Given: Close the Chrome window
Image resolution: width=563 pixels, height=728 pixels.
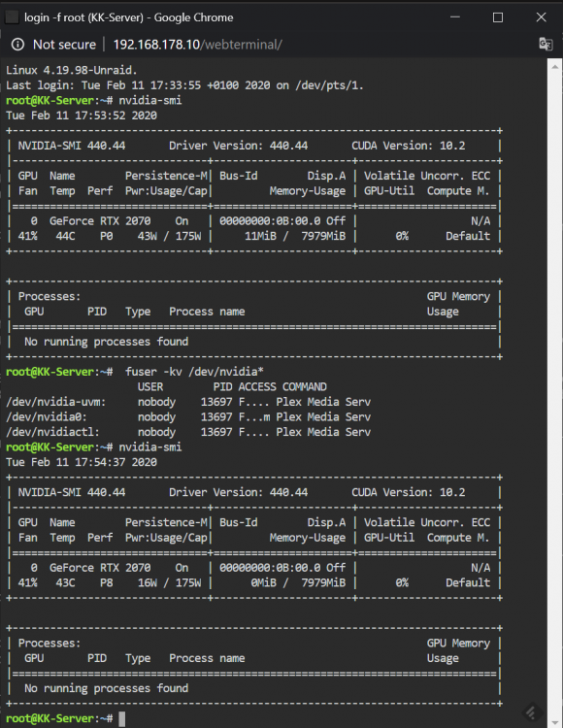Looking at the screenshot, I should (x=541, y=17).
